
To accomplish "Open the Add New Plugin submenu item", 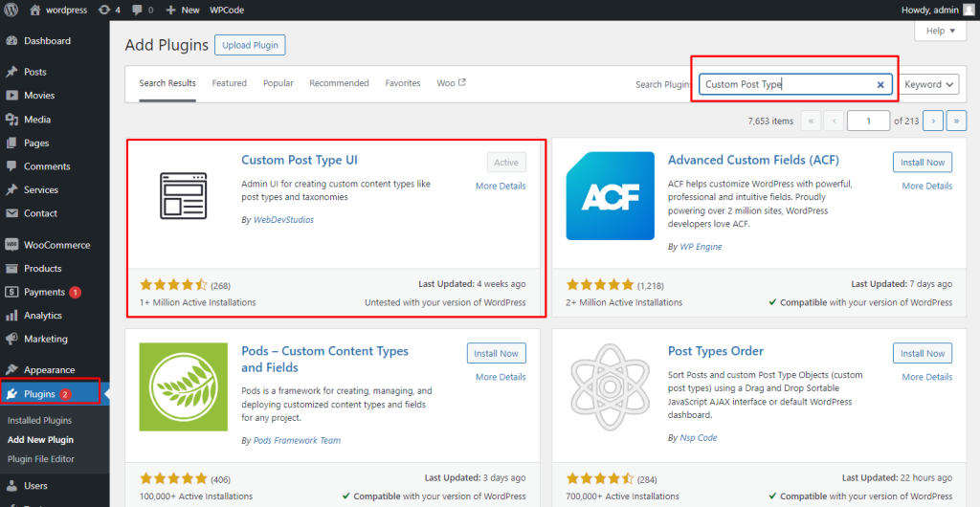I will 40,440.
